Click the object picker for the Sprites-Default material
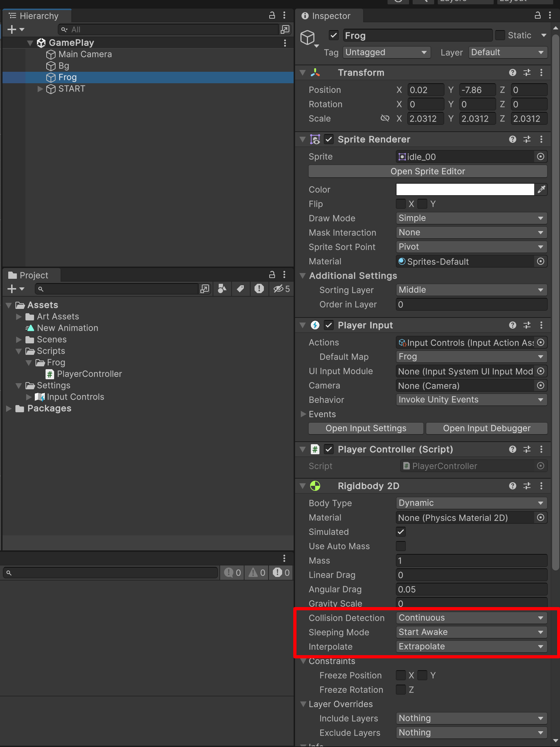This screenshot has width=560, height=747. pyautogui.click(x=541, y=261)
